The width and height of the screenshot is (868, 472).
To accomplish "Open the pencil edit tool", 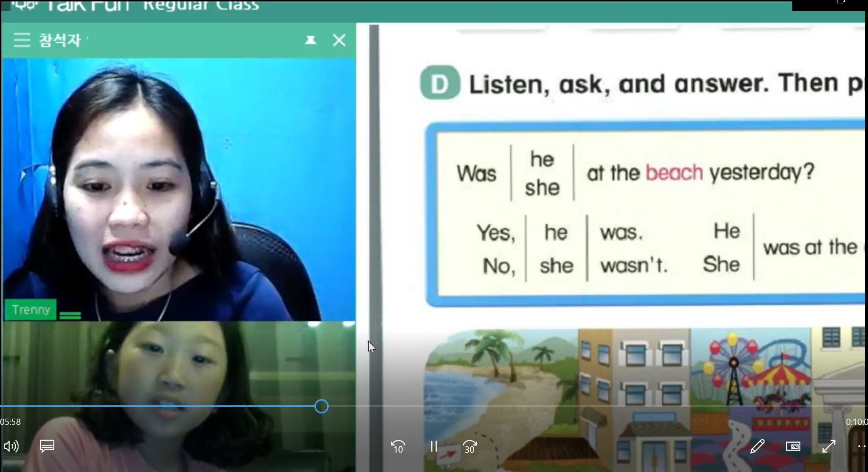I will click(757, 446).
